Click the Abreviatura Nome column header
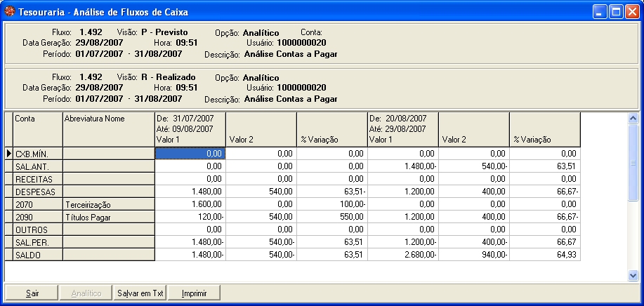 [x=109, y=130]
